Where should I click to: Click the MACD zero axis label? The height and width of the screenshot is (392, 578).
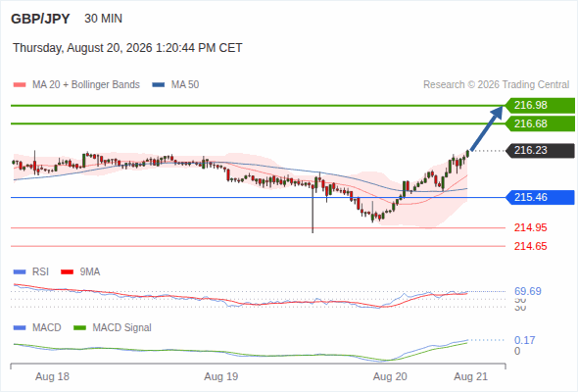coord(517,351)
